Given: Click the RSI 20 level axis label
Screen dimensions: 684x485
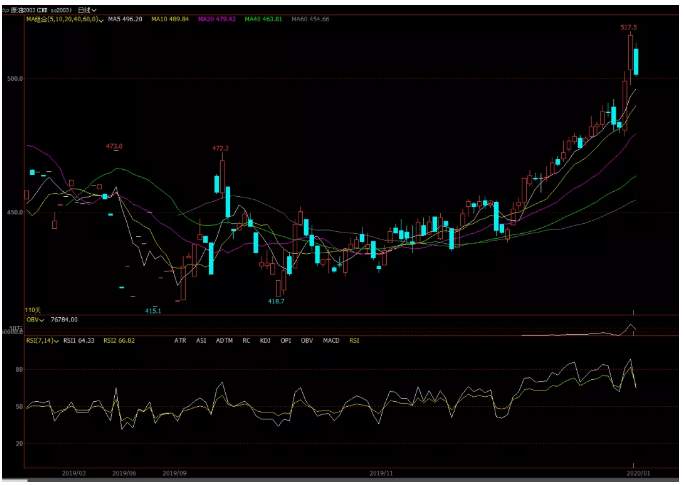Looking at the screenshot, I should click(x=20, y=444).
